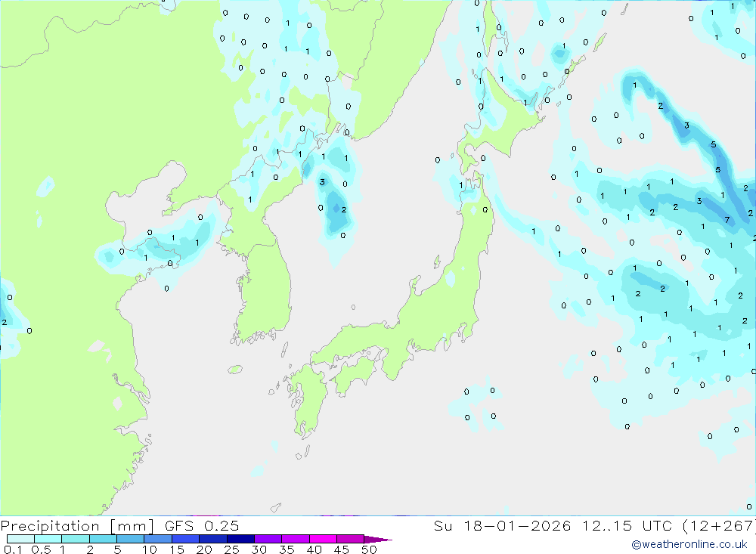Click the "15" legend scale label
756x554 pixels.
pos(177,549)
